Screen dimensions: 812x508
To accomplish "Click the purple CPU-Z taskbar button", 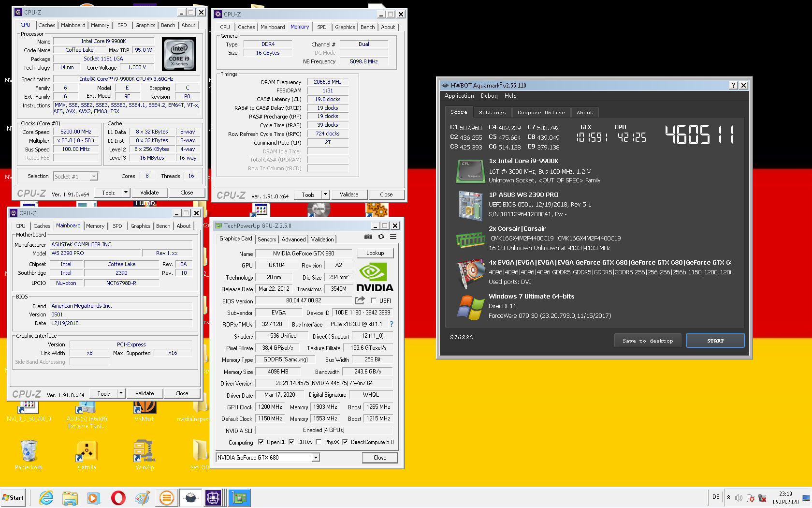I will pos(213,497).
